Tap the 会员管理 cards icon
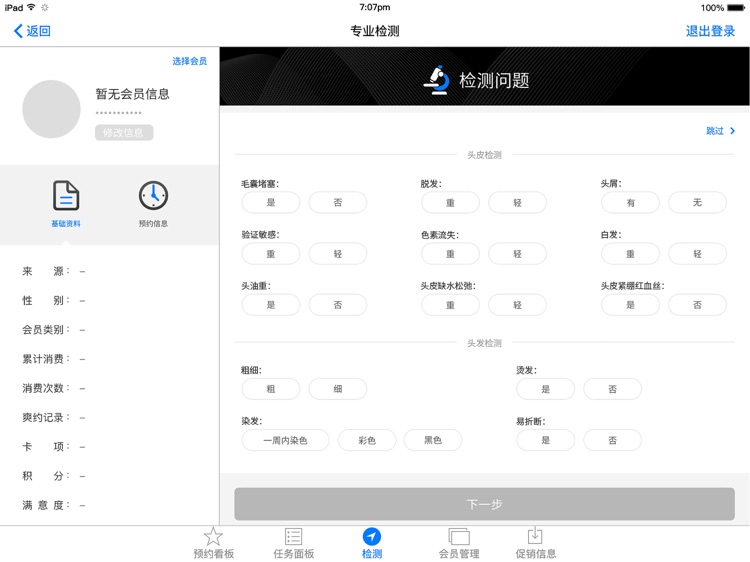This screenshot has width=750, height=562. point(459,536)
